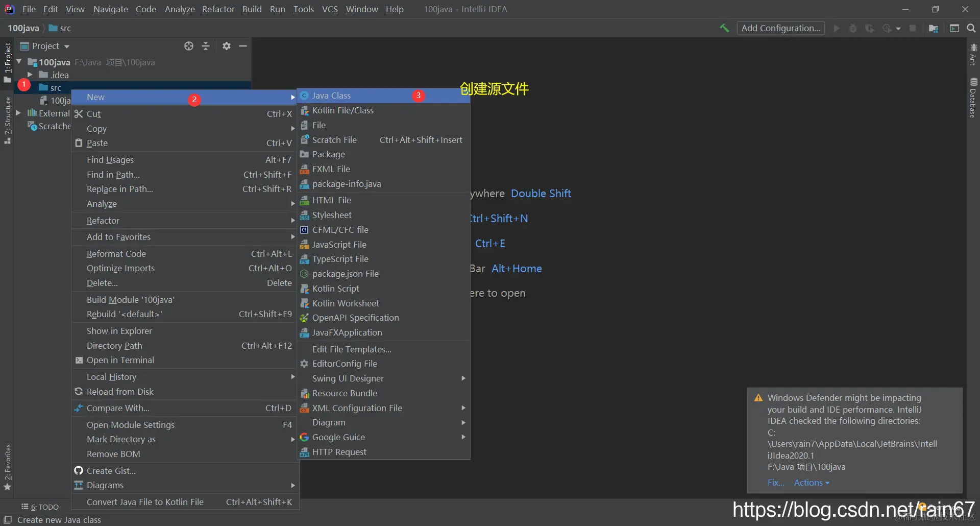Select CFML/CFC file in New submenu
Screen dimensions: 980x526
coord(384,230)
